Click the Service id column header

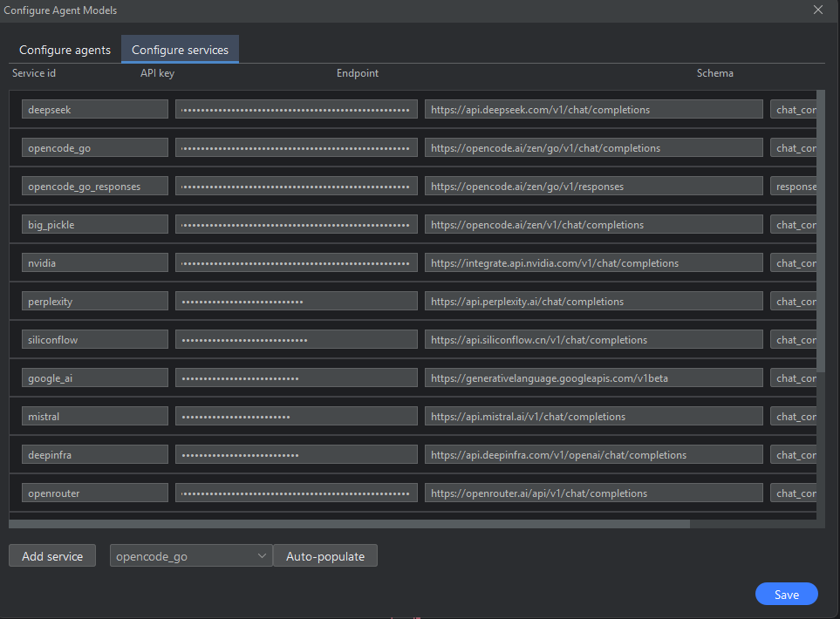tap(34, 73)
